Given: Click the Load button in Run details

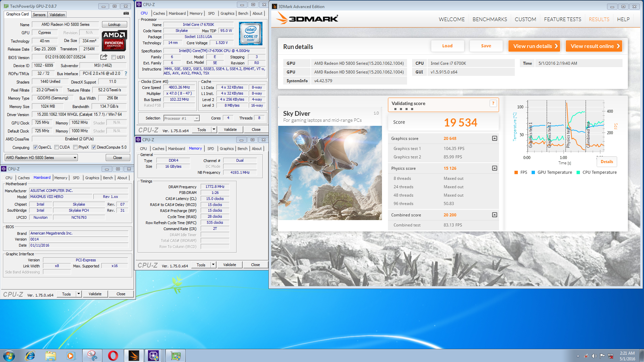Looking at the screenshot, I should (447, 46).
